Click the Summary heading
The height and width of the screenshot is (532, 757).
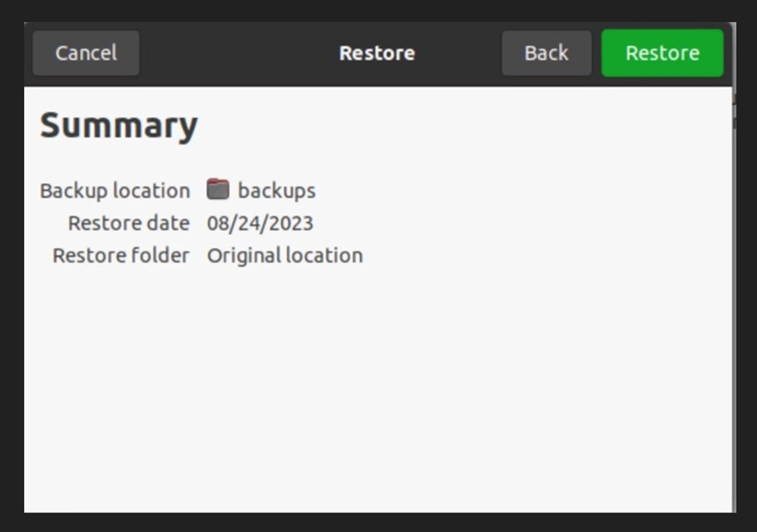[118, 125]
